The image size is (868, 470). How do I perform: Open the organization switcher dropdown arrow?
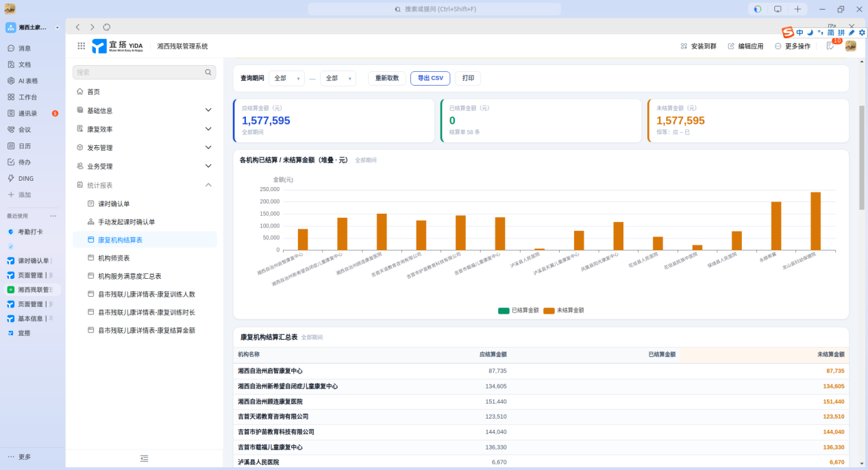[x=58, y=27]
